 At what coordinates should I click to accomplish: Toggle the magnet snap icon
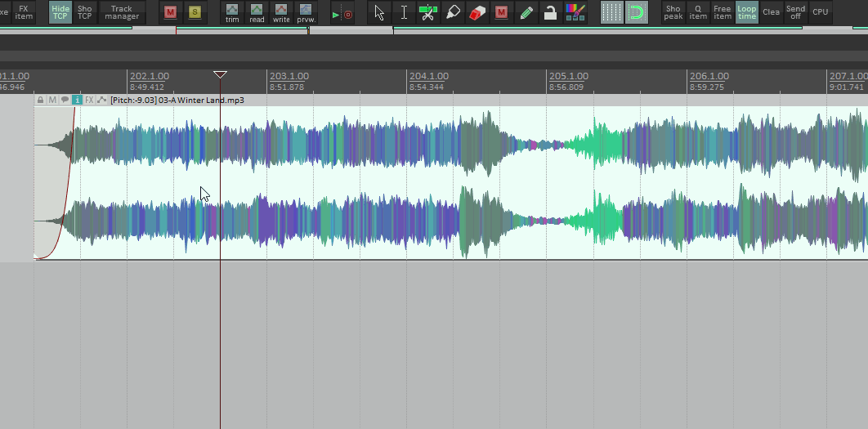point(637,12)
